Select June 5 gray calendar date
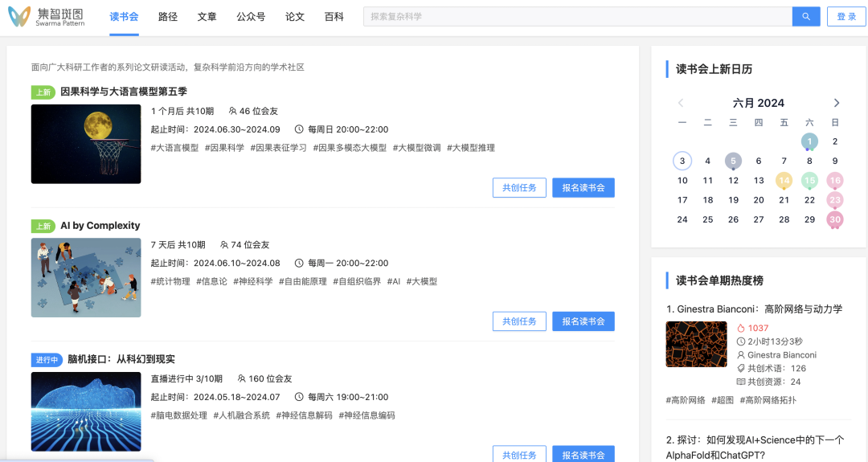 tap(733, 161)
